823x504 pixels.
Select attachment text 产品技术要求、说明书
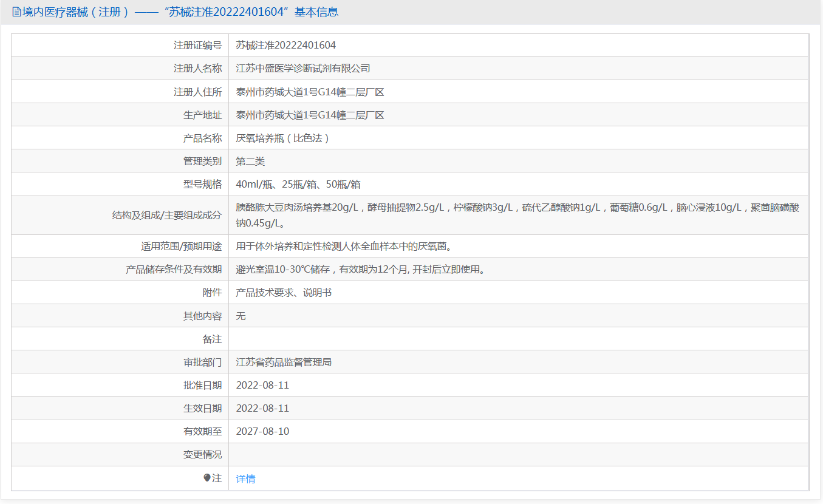pyautogui.click(x=284, y=292)
